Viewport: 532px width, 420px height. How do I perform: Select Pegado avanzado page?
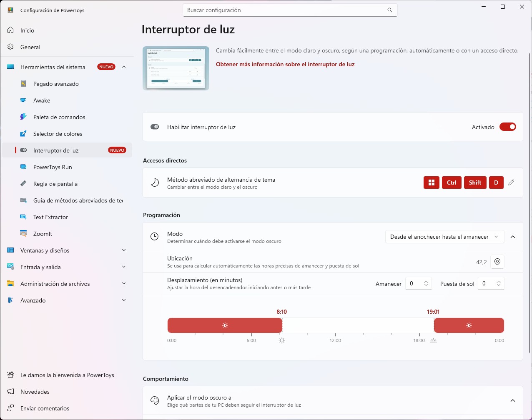coord(67,84)
